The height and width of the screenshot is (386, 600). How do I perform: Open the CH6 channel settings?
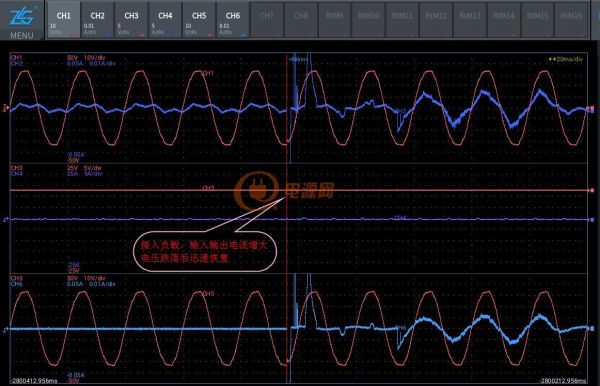click(x=233, y=20)
